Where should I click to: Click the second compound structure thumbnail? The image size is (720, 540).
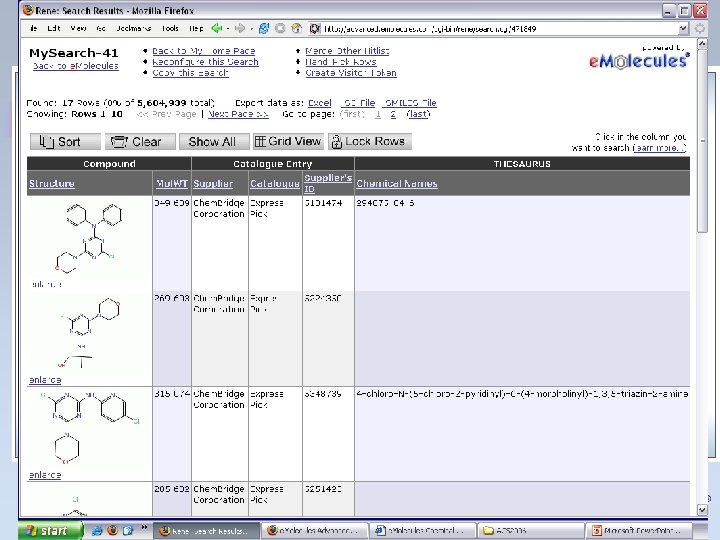(x=90, y=333)
